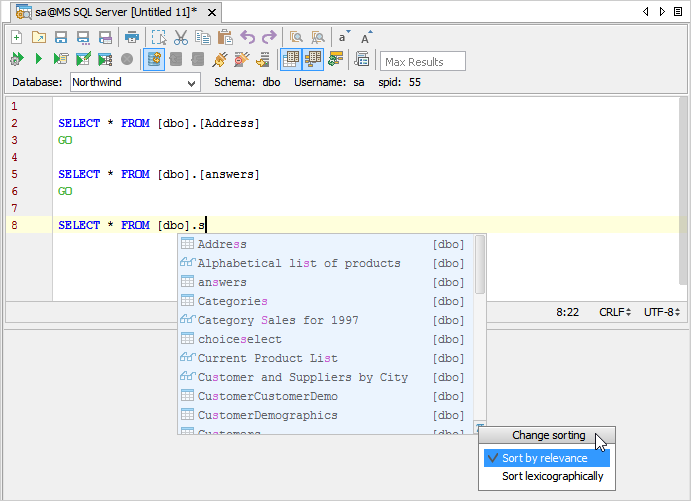Click the Save All icon

[105, 37]
